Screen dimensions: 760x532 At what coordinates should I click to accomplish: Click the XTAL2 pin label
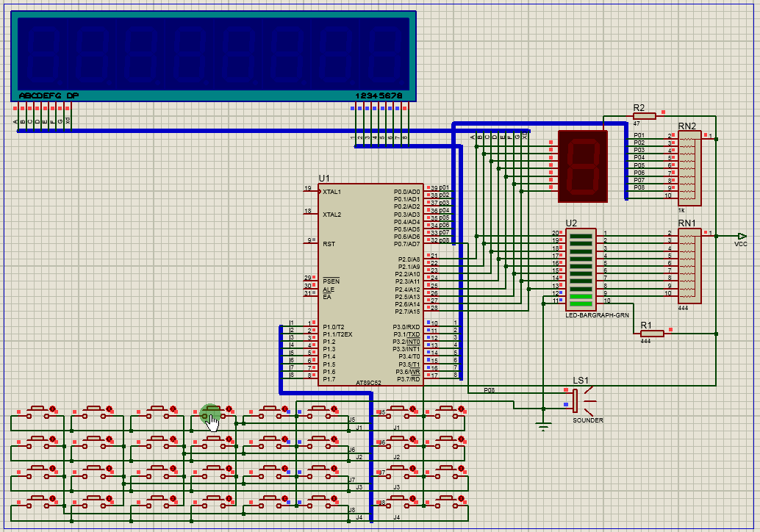[x=332, y=214]
